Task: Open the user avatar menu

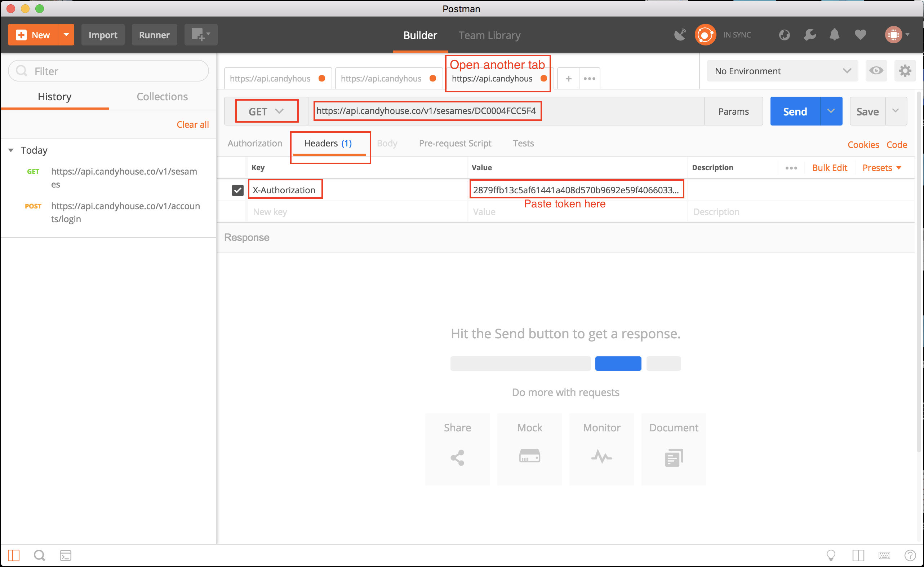Action: pos(897,35)
